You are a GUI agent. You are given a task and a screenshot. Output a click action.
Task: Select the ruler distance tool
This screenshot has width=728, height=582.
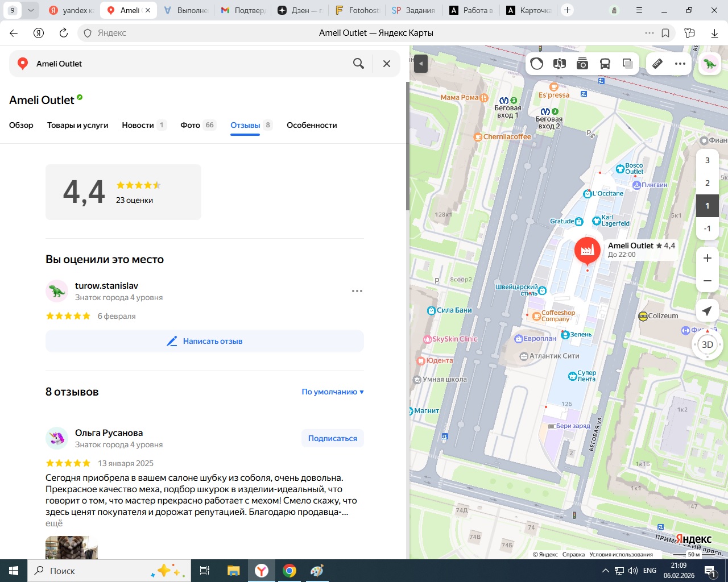[x=657, y=64]
